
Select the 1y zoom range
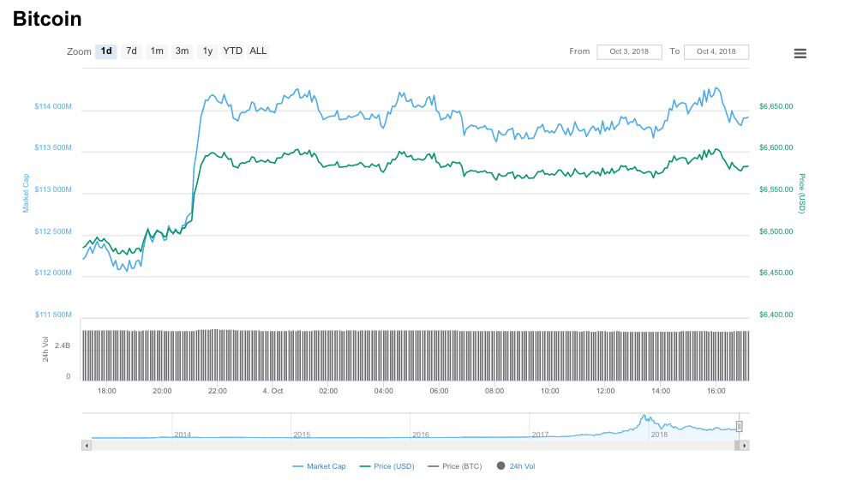point(207,51)
